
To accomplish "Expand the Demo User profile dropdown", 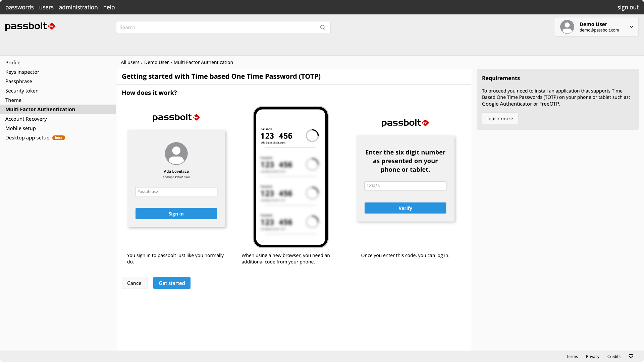I will click(632, 27).
